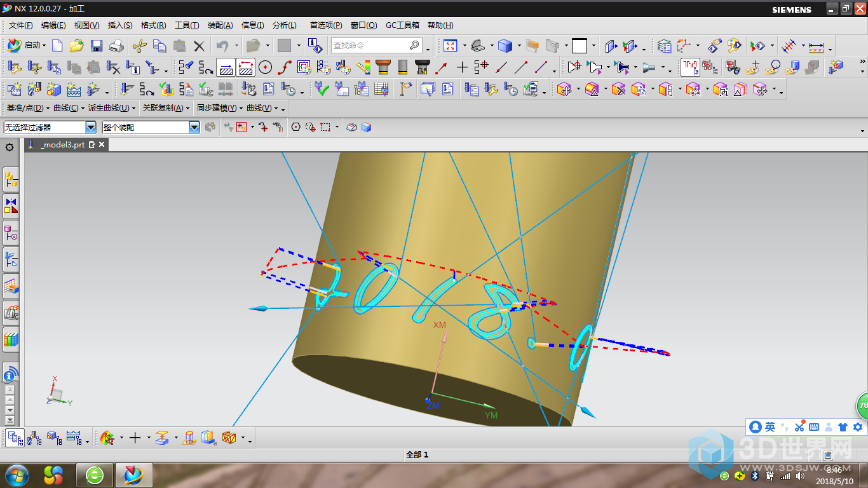Viewport: 868px width, 488px height.
Task: Open the Constraint Navigator sidebar icon
Action: coord(11,207)
